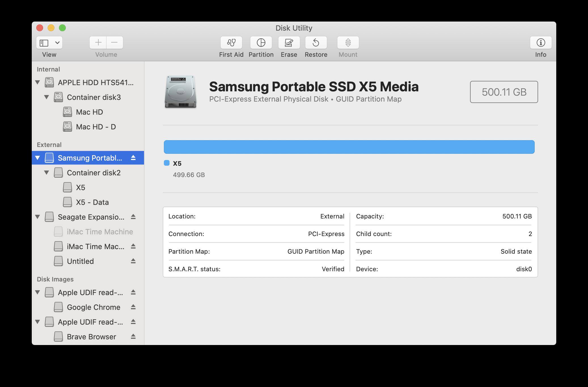Toggle the sidebar view button
This screenshot has height=387, width=588.
click(44, 43)
